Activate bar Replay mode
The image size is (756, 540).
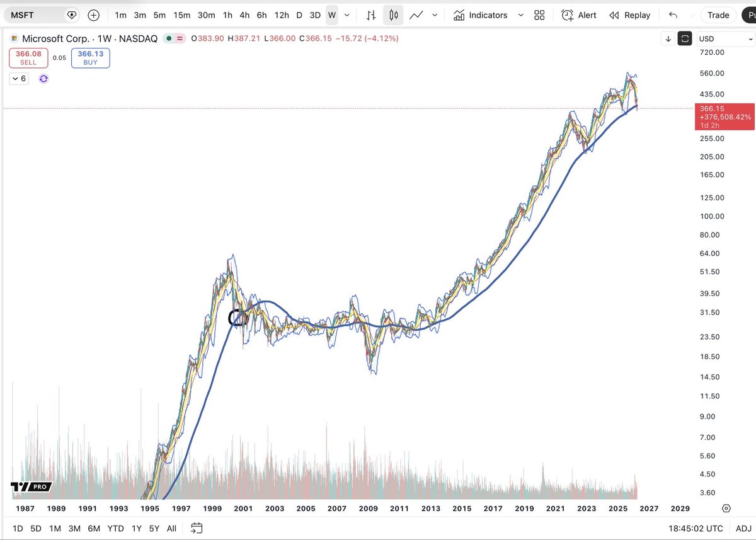[x=629, y=14]
